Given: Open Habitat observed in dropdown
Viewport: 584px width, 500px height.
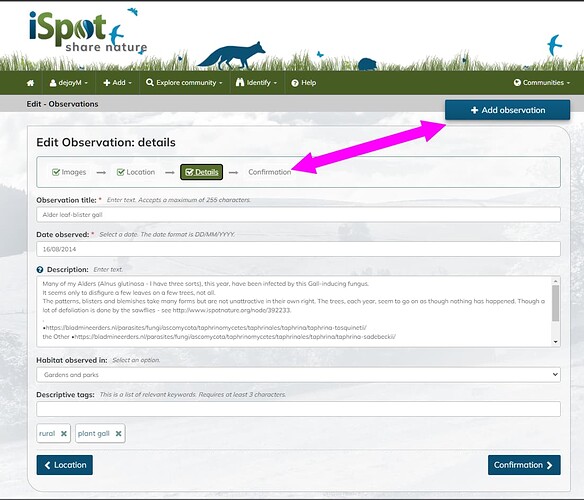Looking at the screenshot, I should pos(298,374).
